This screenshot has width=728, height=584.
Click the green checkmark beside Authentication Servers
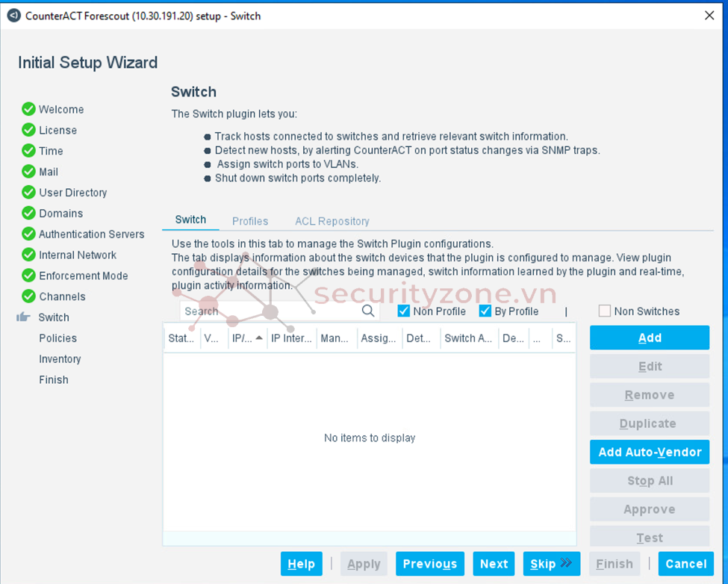tap(28, 234)
